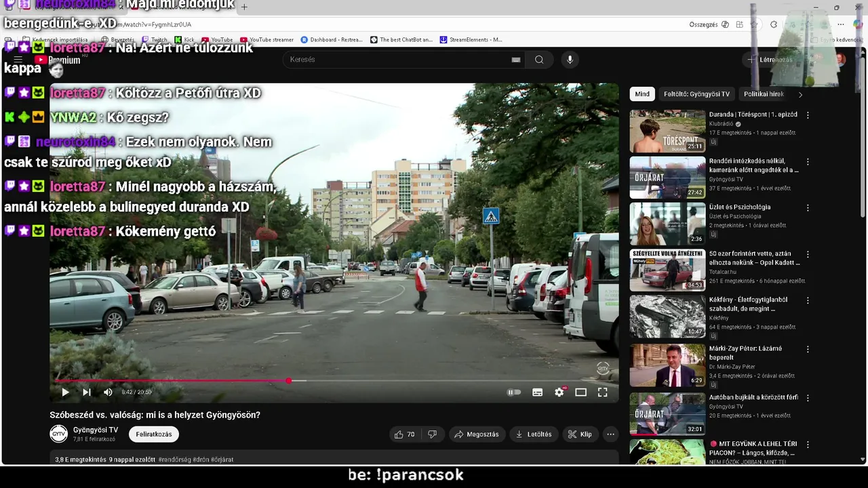Create a clip with Klip button
868x488 pixels.
coord(580,434)
